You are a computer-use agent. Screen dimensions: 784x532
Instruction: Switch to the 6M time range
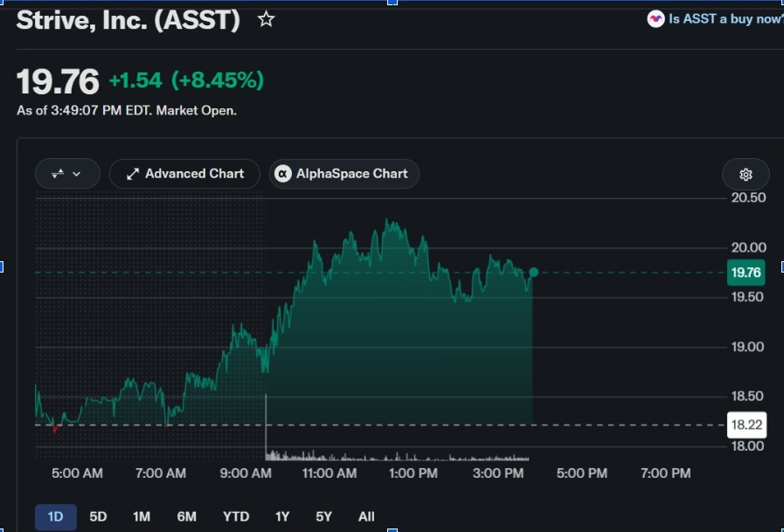(186, 516)
